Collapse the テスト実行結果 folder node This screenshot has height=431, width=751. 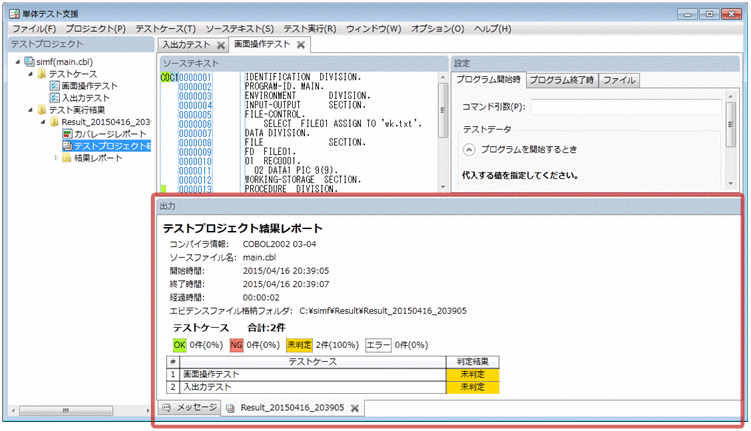[30, 110]
